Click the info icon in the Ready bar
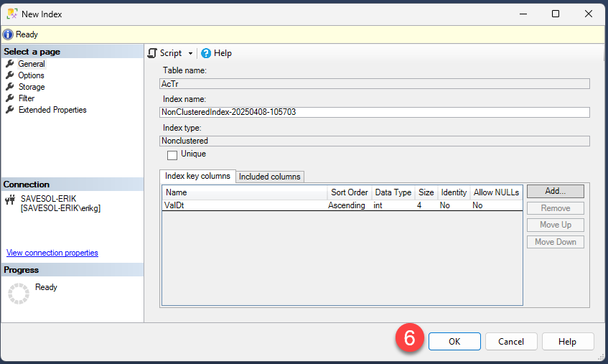The image size is (608, 364). tap(8, 34)
